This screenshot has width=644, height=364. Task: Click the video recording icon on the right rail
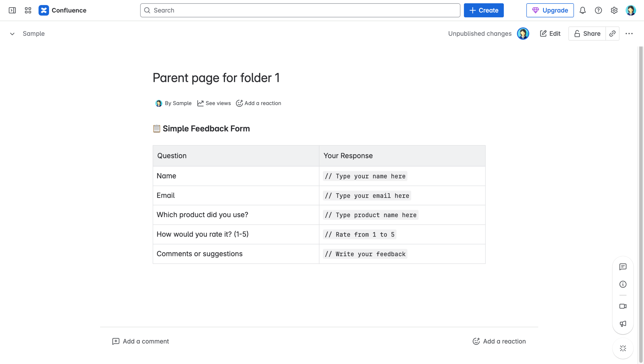click(623, 306)
